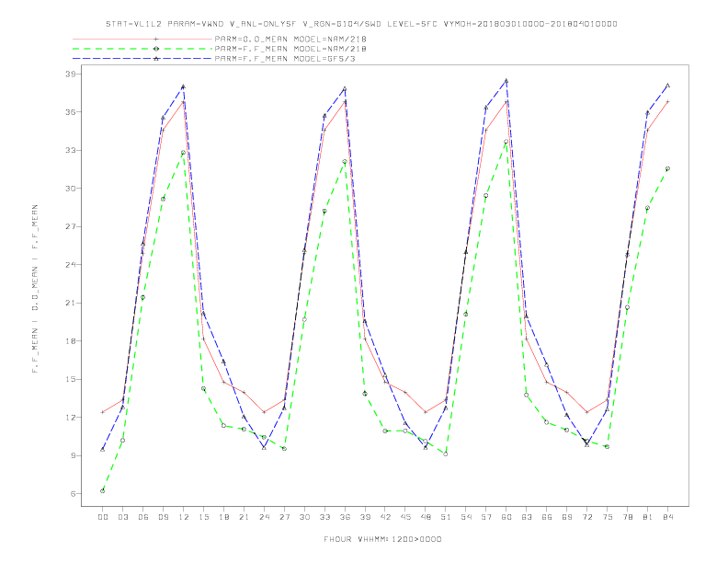
Task: Click y-axis tick value 9
Action: tap(72, 455)
